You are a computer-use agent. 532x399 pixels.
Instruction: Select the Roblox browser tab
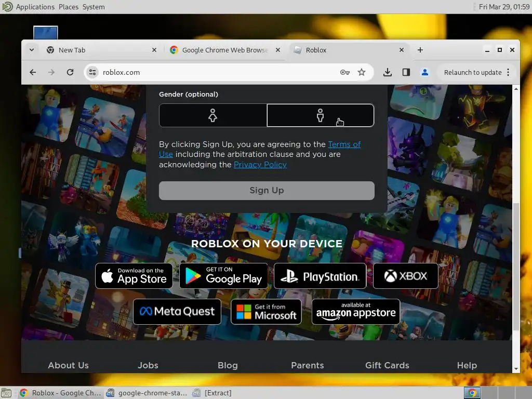(x=346, y=50)
